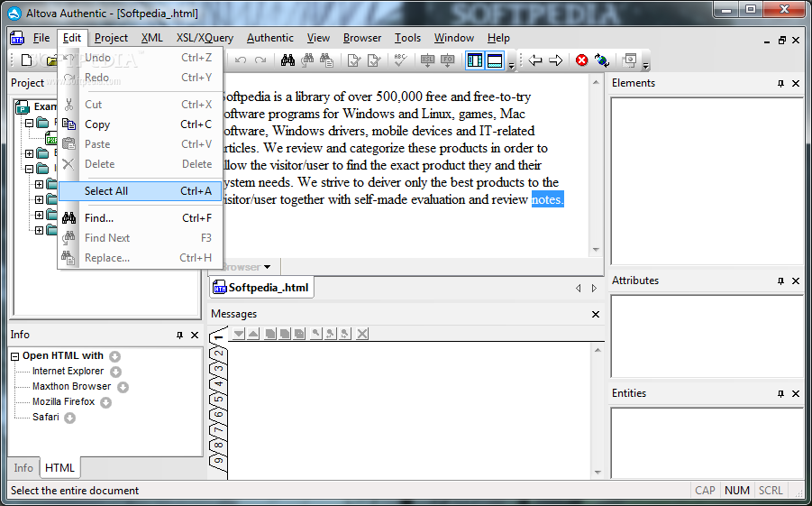Collapse the folder containing the PXF file
The width and height of the screenshot is (812, 506).
click(30, 123)
